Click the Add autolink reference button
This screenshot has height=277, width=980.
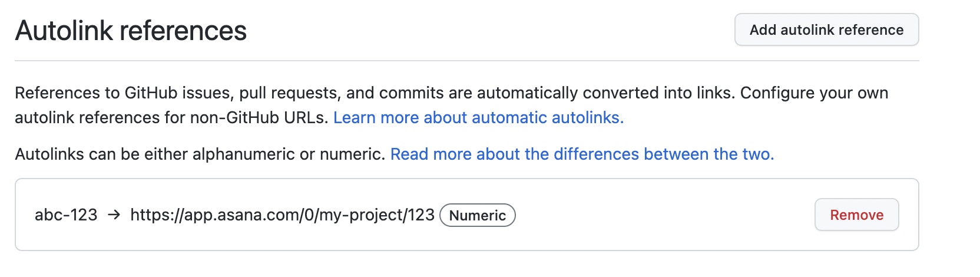[x=826, y=29]
